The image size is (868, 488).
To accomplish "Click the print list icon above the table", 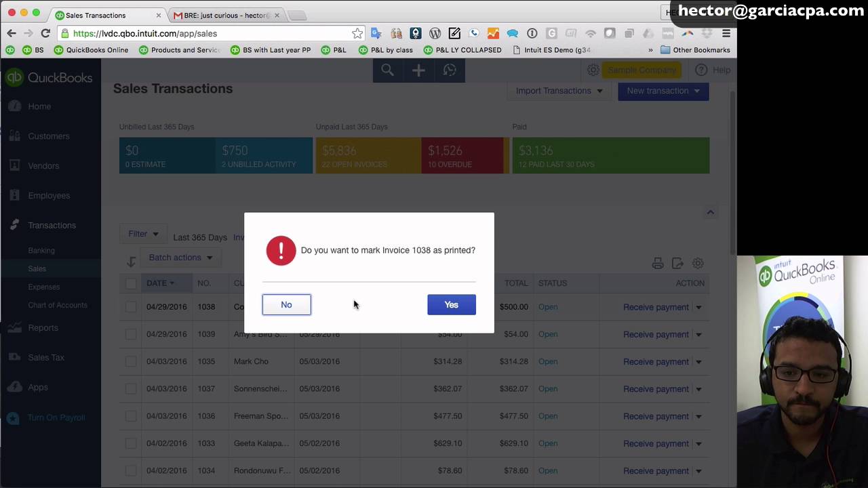I will (657, 264).
